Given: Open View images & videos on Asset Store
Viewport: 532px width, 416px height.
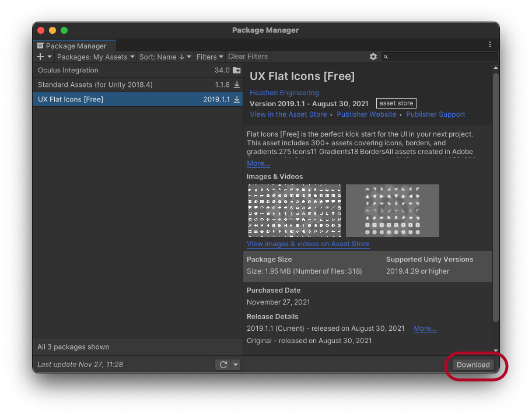Looking at the screenshot, I should click(308, 244).
